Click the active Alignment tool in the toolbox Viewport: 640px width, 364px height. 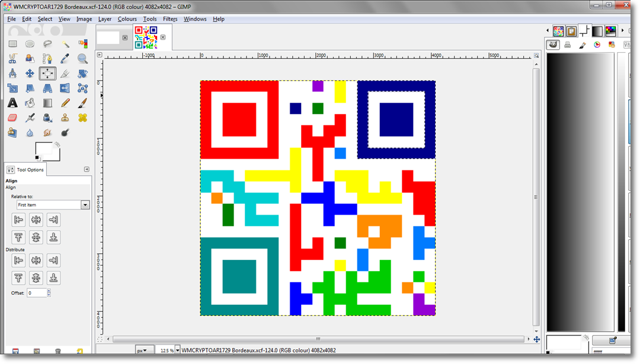(47, 73)
